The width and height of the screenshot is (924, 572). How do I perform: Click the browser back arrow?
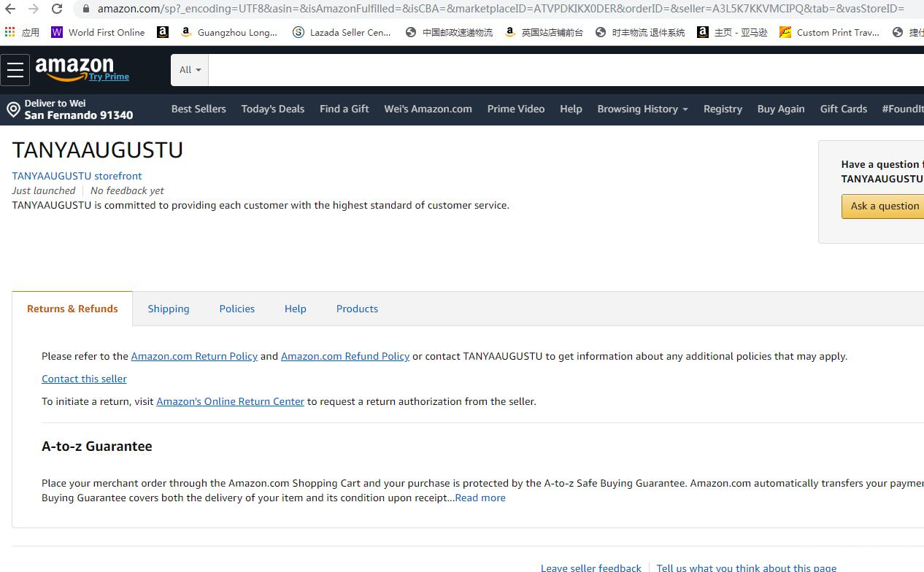10,9
